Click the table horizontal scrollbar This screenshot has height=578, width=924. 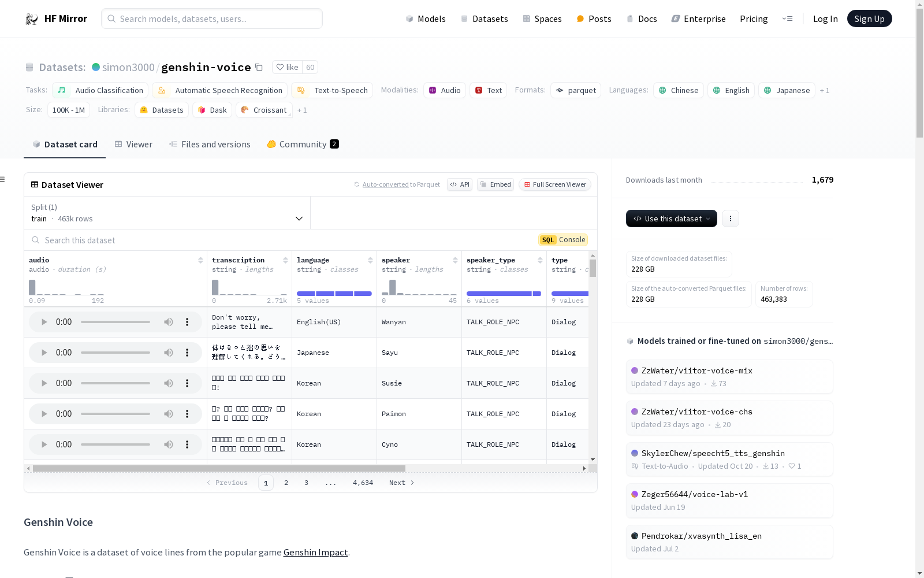click(x=219, y=468)
